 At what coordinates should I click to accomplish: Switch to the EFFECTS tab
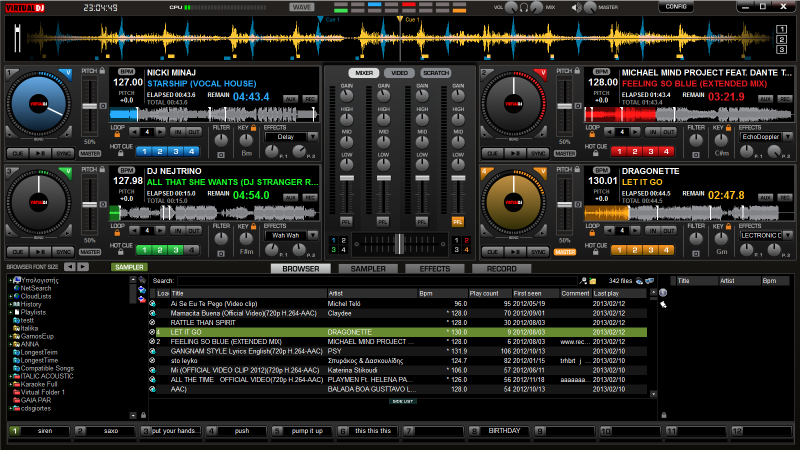point(435,268)
